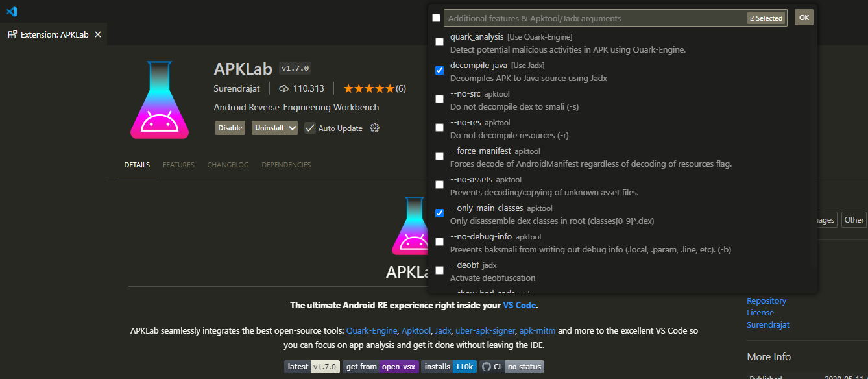Click the large APKLab flask logo
The height and width of the screenshot is (379, 868).
[160, 100]
